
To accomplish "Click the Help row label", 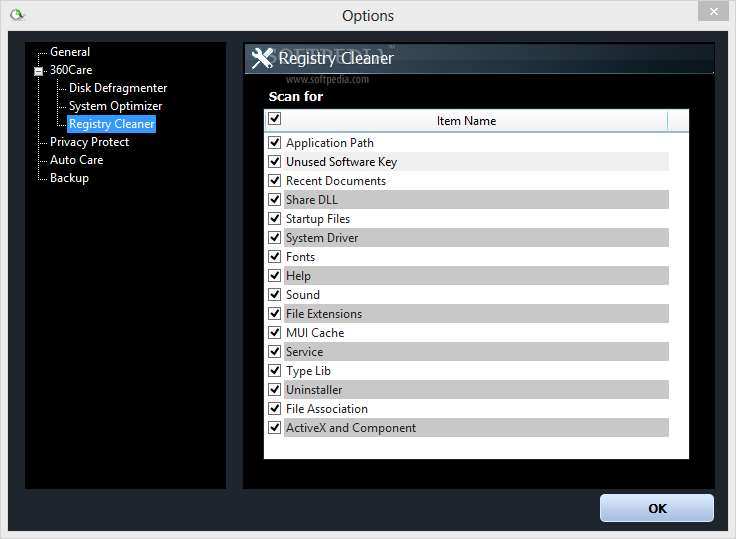I will [298, 276].
